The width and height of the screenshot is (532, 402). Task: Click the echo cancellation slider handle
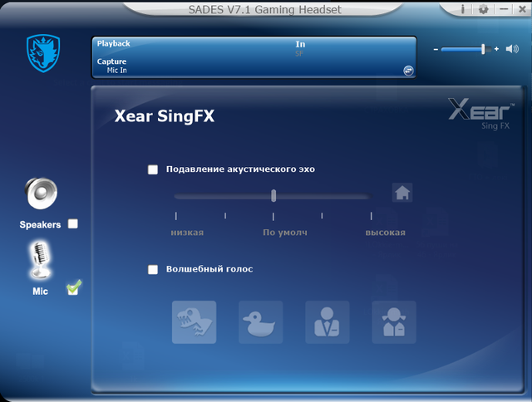tap(273, 195)
